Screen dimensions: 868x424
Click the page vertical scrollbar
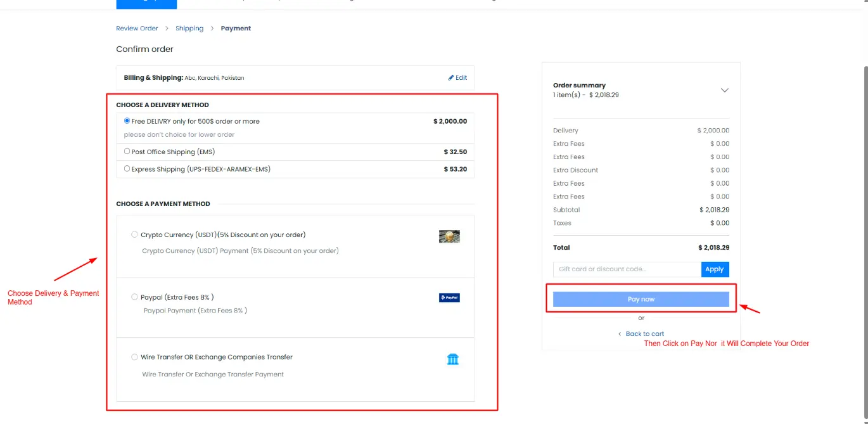[x=864, y=190]
